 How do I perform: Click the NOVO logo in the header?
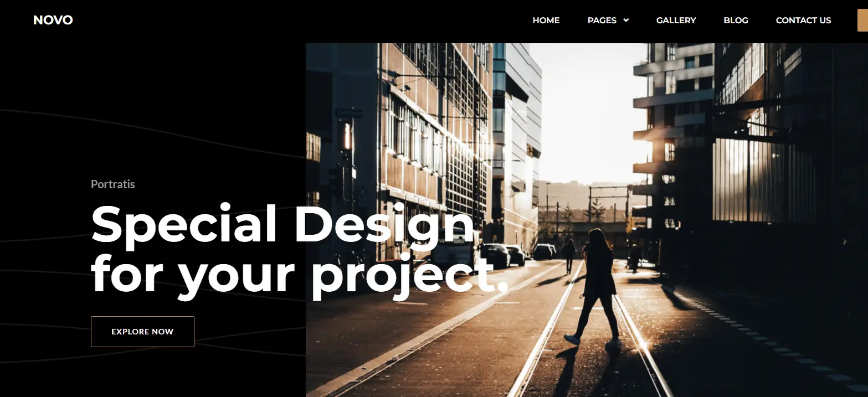tap(53, 20)
